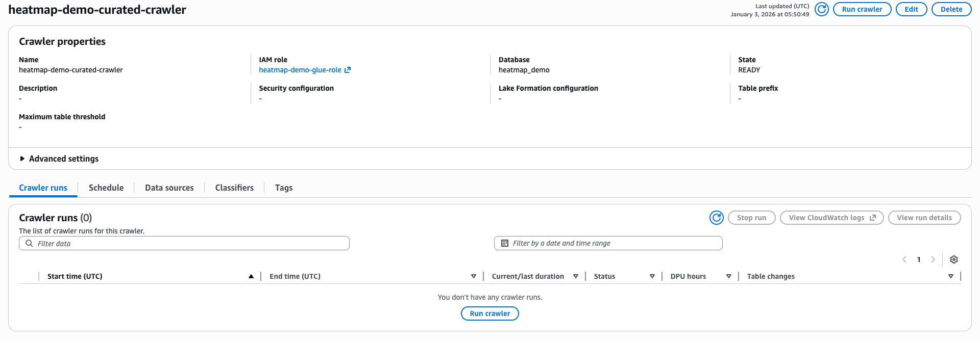Screen dimensions: 980x341
Task: Expand the Advanced settings section
Action: (22, 159)
